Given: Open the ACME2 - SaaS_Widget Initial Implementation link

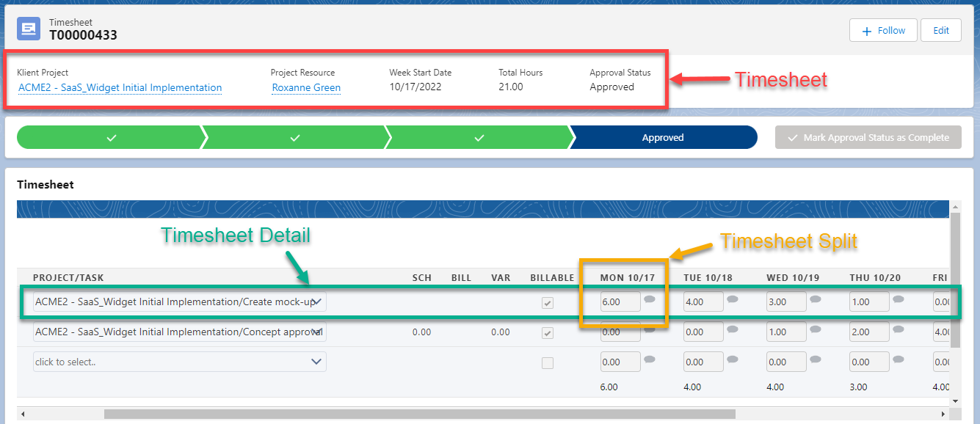Looking at the screenshot, I should [120, 87].
